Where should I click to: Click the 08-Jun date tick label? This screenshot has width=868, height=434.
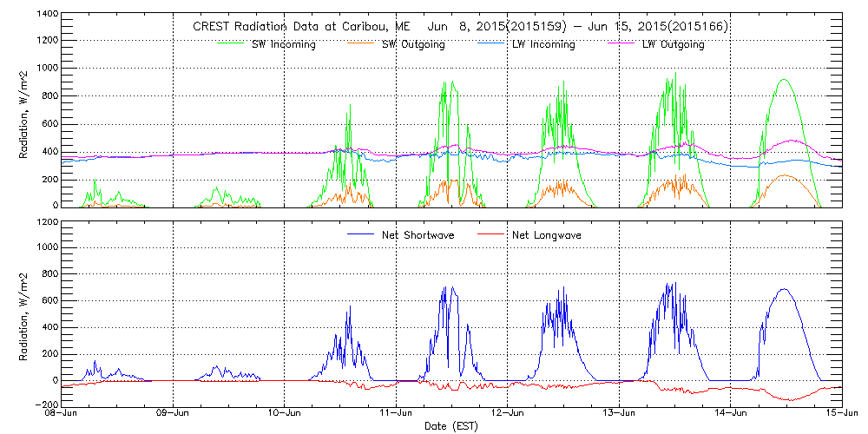click(x=62, y=414)
